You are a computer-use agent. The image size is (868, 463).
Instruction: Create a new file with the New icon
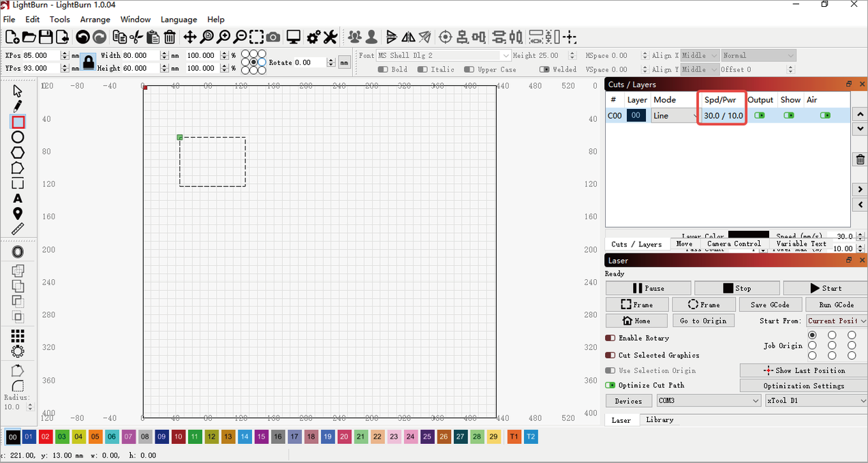click(12, 37)
